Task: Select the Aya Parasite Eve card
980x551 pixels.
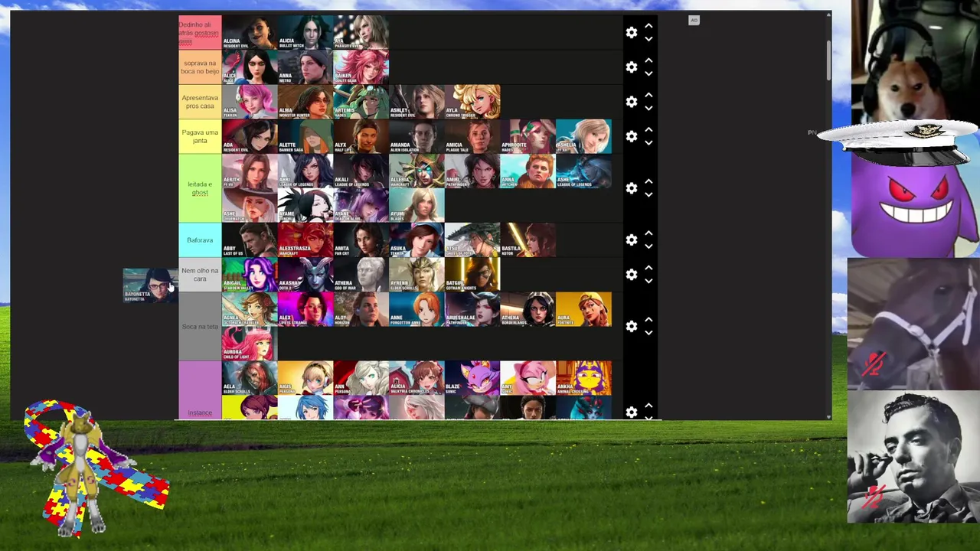Action: pos(361,33)
